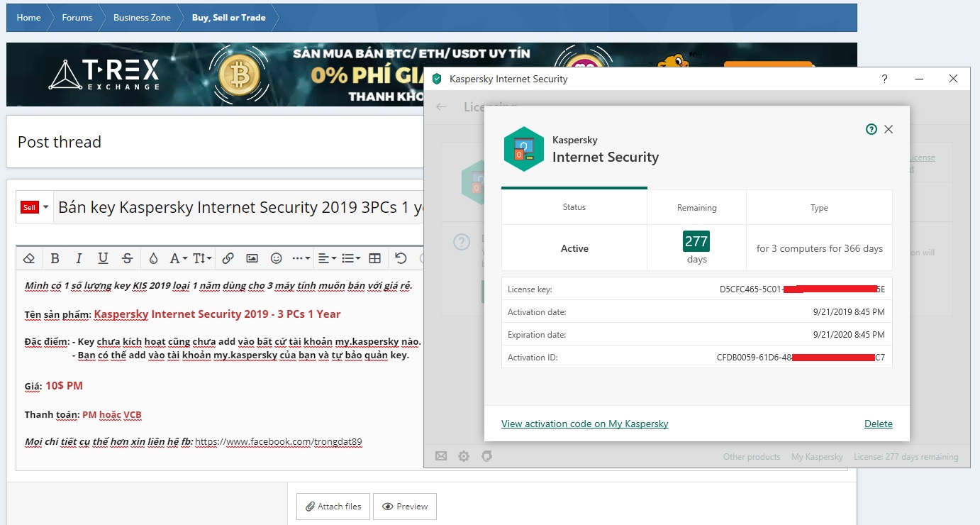
Task: Click My Kaspersky in the footer
Action: coord(817,457)
